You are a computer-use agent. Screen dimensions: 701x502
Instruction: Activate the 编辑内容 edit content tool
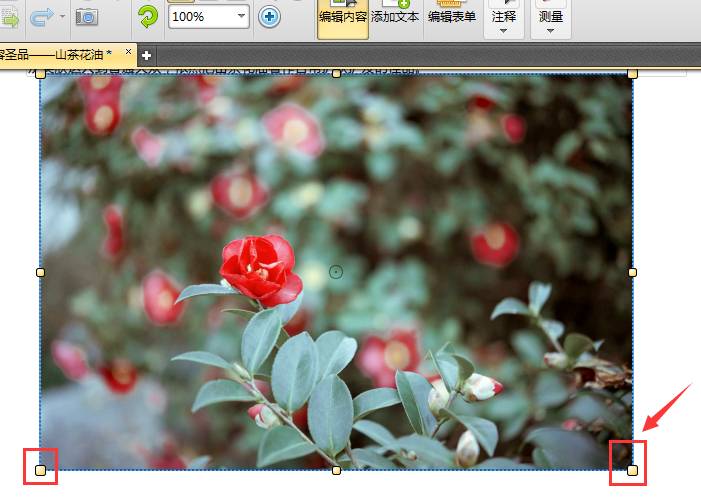[x=343, y=17]
